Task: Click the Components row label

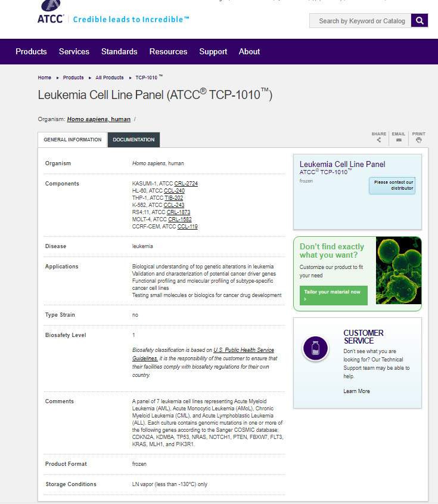Action: [62, 184]
